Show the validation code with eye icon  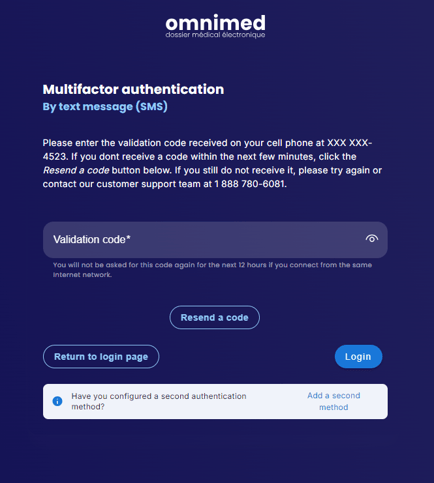click(x=372, y=239)
